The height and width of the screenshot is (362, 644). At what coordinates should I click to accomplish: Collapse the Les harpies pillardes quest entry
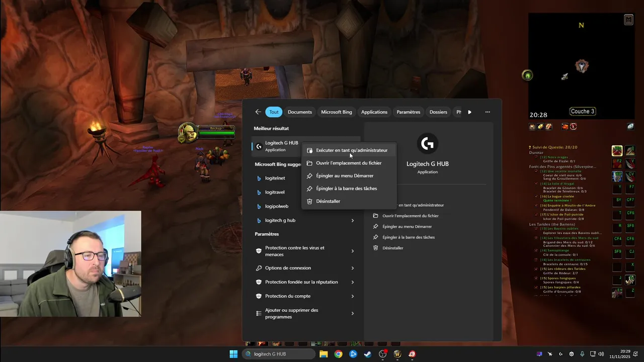(537, 287)
